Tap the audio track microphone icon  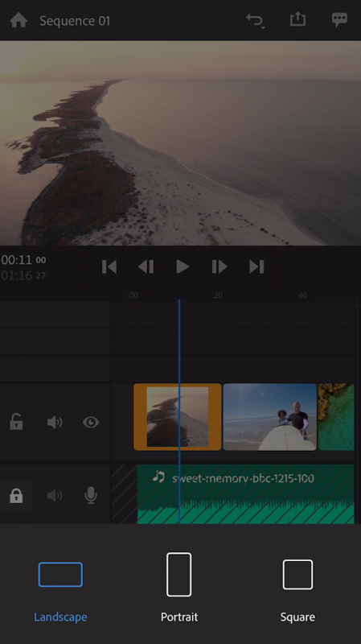click(91, 496)
